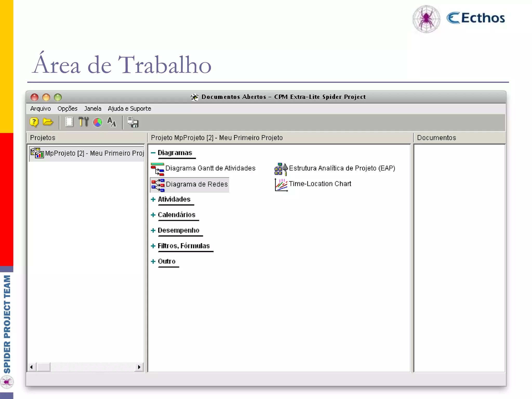Click the Outro heading text

pyautogui.click(x=167, y=261)
